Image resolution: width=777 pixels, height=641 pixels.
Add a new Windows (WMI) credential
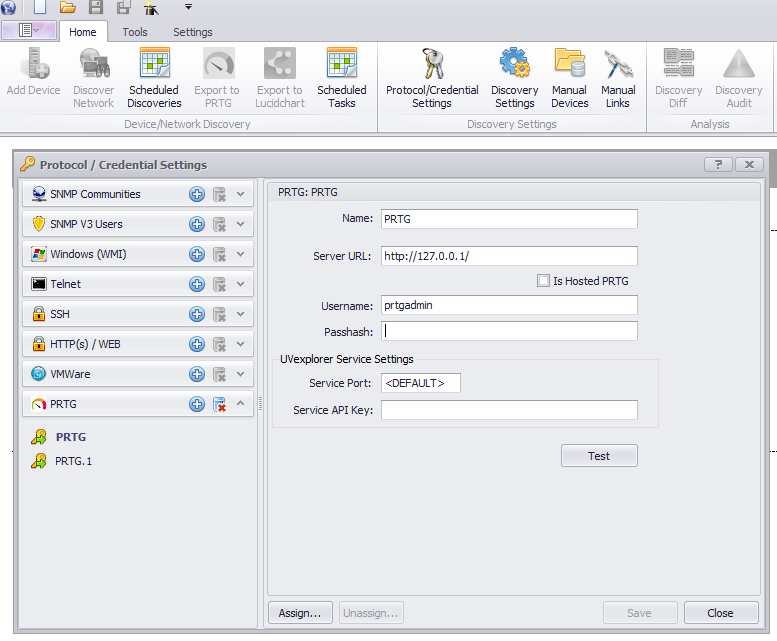[x=197, y=254]
